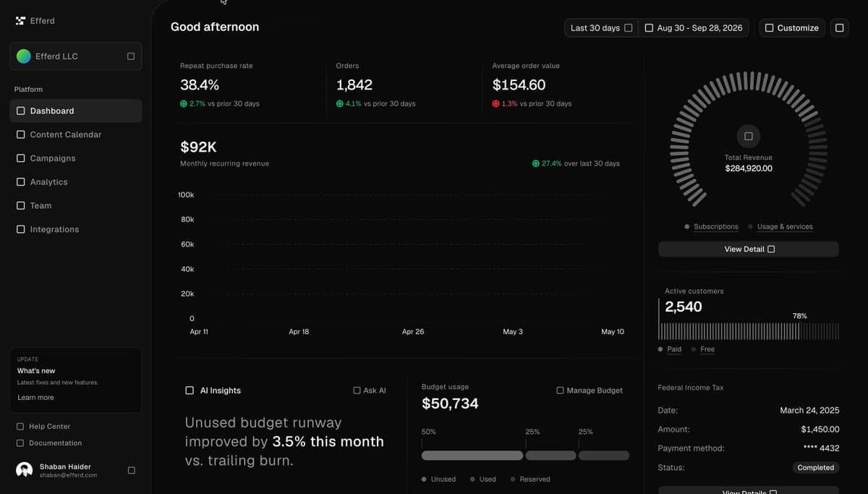The height and width of the screenshot is (494, 868).
Task: Click the **** 4432 payment method value
Action: pos(822,448)
